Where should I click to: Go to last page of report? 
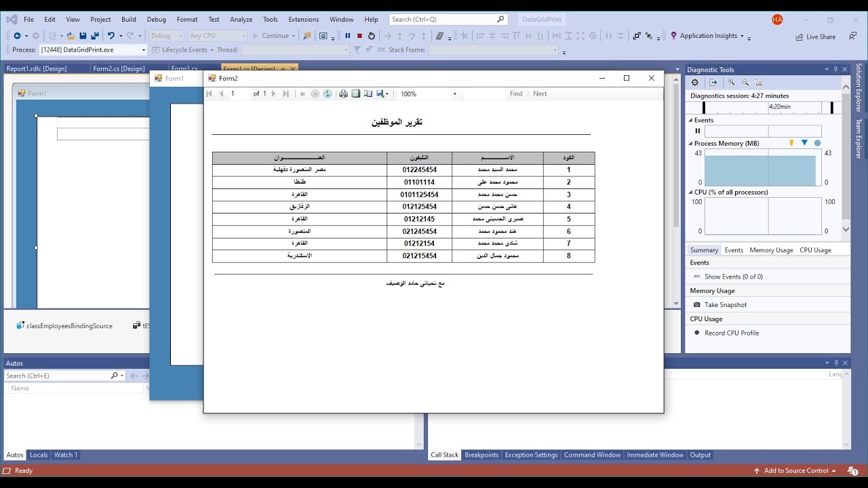(x=285, y=94)
